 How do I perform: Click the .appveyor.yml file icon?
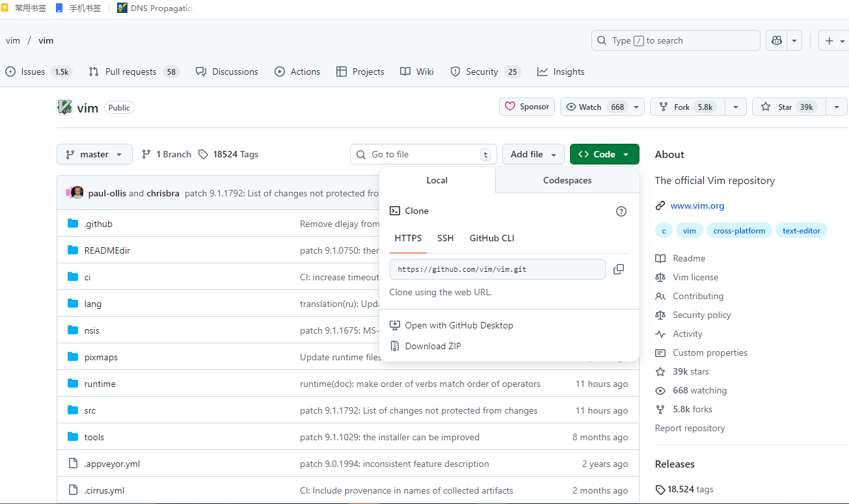click(73, 464)
